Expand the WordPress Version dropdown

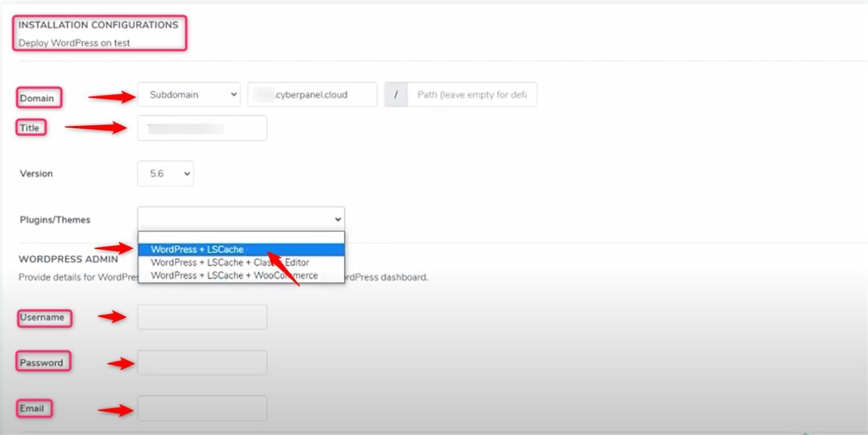(165, 173)
